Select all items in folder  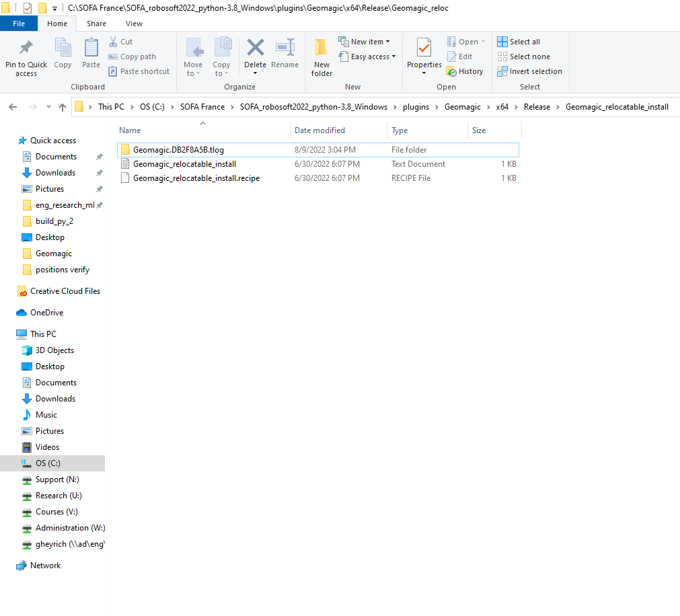click(519, 42)
